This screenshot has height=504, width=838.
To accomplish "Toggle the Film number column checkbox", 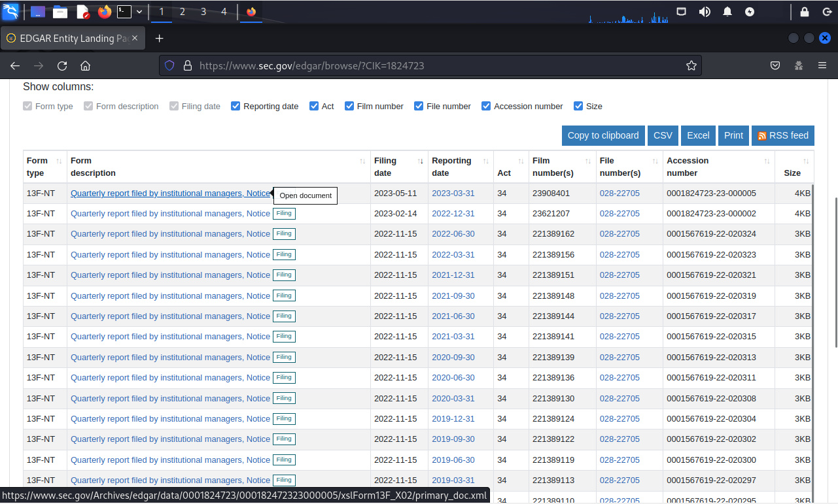I will pos(349,106).
